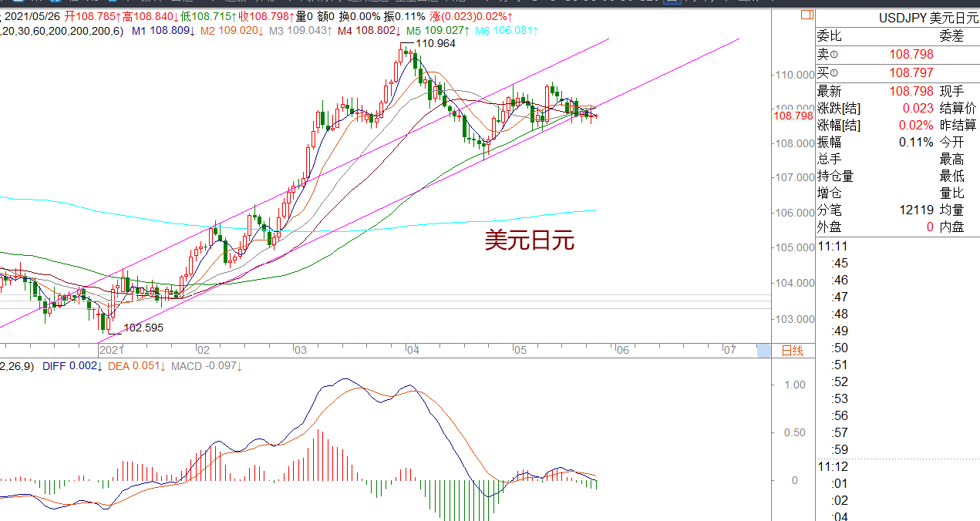Click the 开108.785 open price value
980x521 pixels.
(93, 16)
